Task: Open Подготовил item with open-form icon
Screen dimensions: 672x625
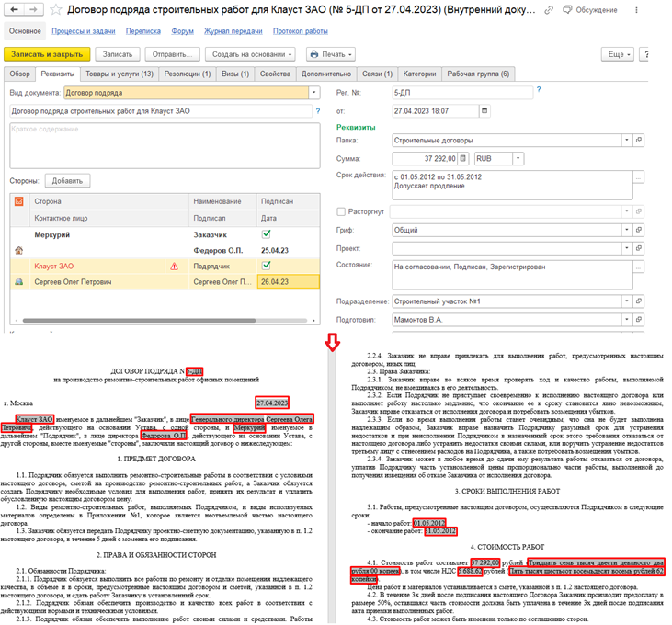Action: click(639, 319)
